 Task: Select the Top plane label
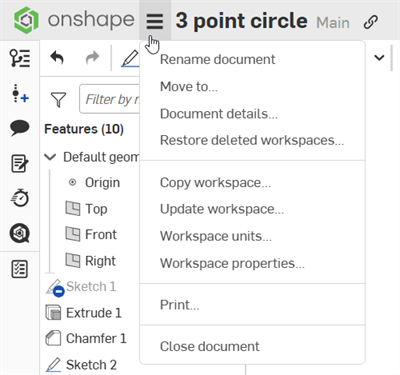point(96,209)
